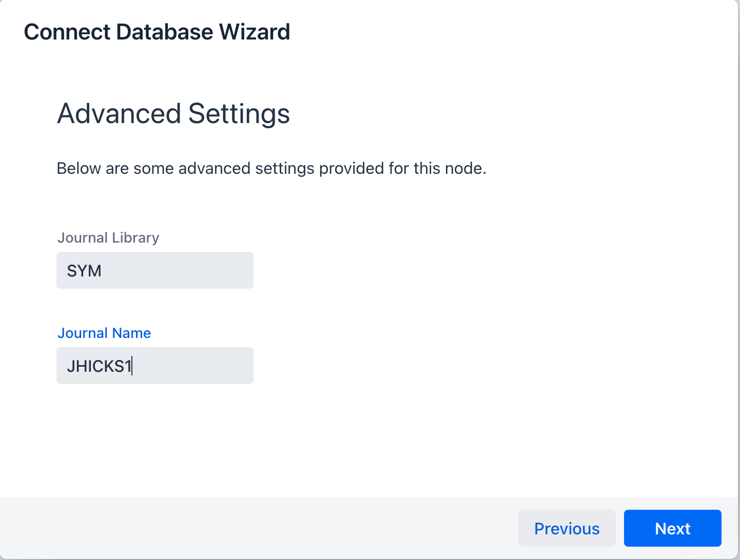Click the word Connect in dialog title
This screenshot has width=740, height=560.
pos(67,32)
